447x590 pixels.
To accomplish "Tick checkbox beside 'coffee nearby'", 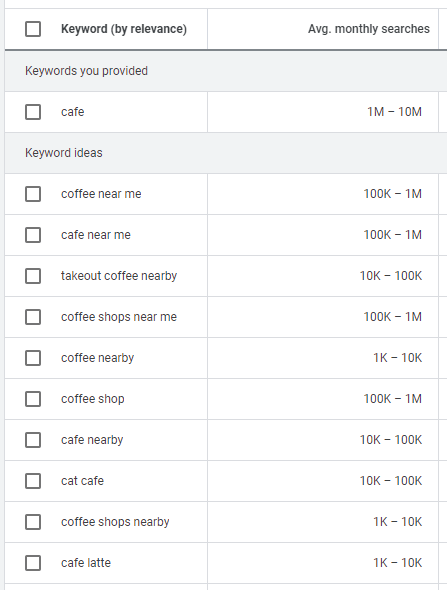I will pyautogui.click(x=33, y=358).
